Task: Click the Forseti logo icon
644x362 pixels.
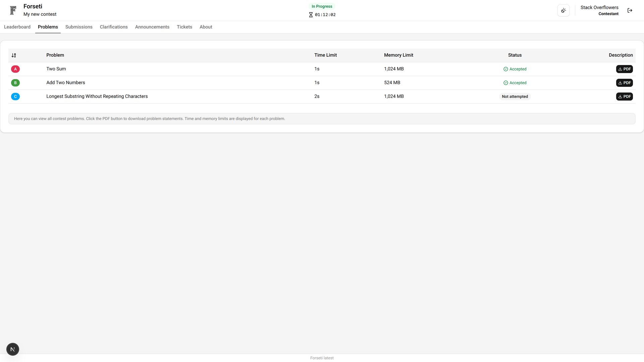Action: coord(13,10)
